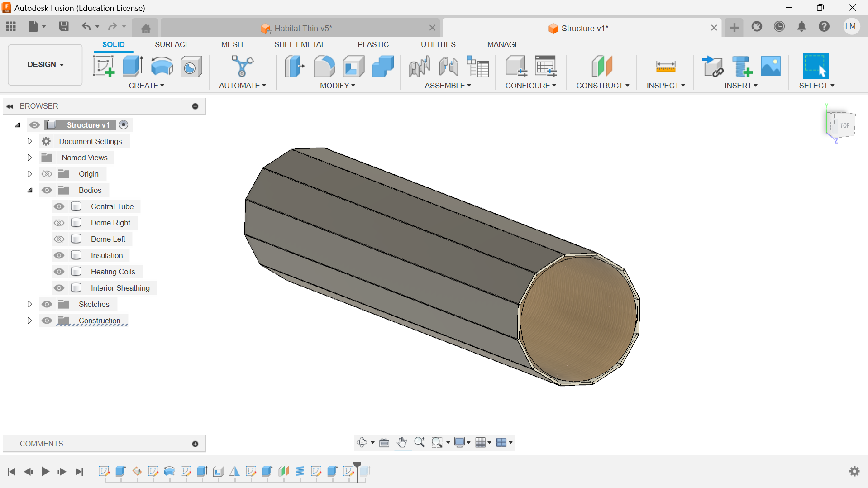
Task: Click the Measure tool icon
Action: click(665, 67)
